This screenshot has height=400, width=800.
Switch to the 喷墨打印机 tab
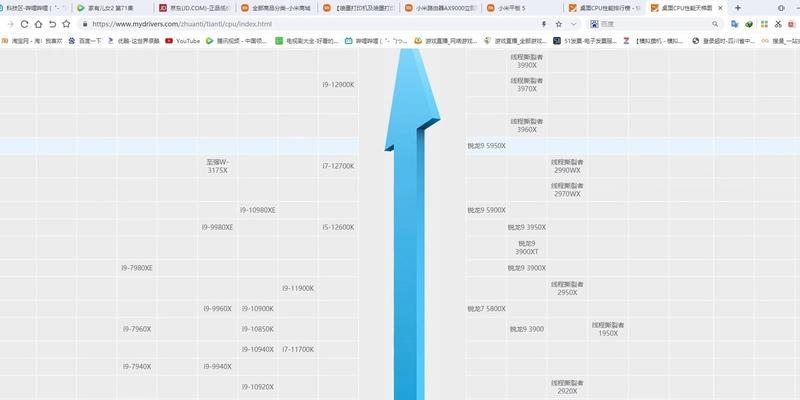pos(358,8)
